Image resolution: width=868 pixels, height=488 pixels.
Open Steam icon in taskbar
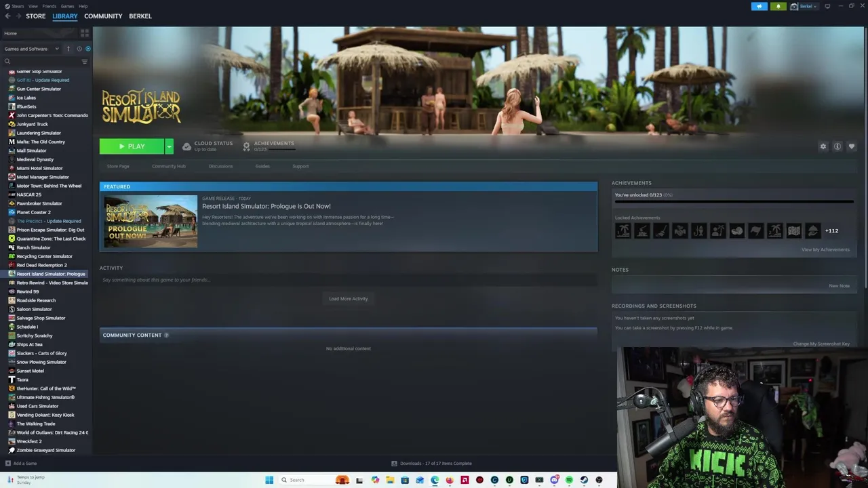click(x=584, y=480)
